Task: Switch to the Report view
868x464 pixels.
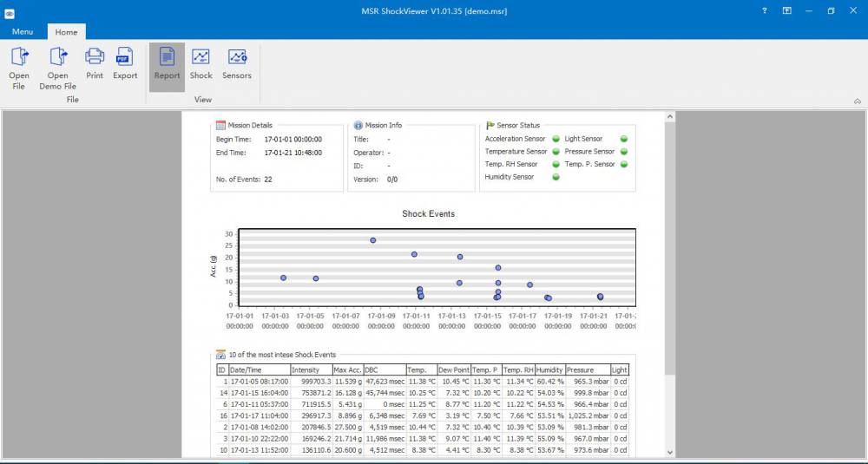Action: pos(167,67)
